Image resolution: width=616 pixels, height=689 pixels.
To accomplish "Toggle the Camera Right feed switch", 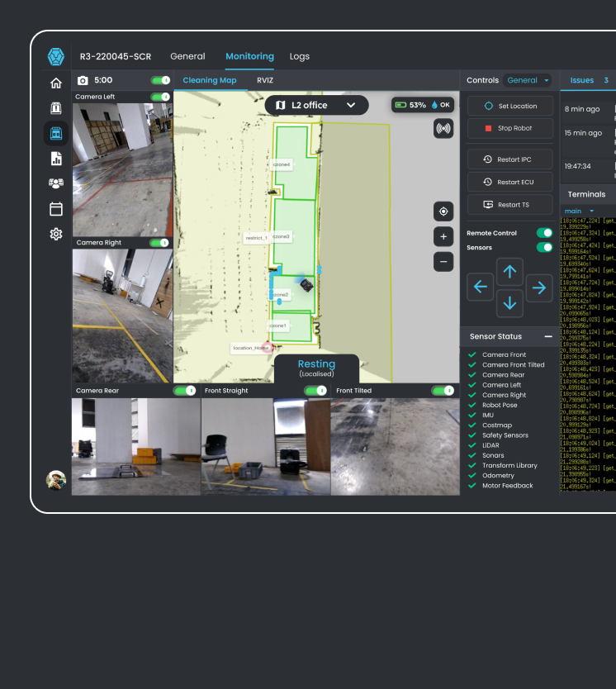I will 159,243.
